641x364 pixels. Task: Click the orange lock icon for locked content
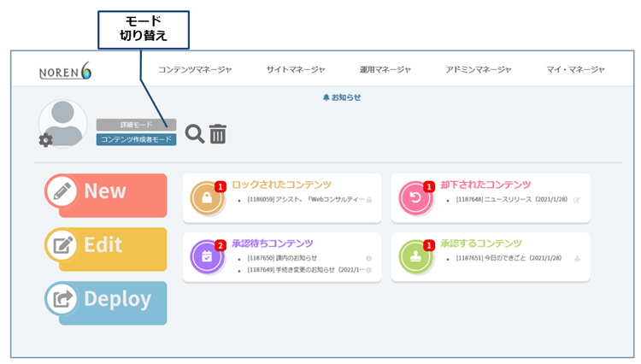207,198
